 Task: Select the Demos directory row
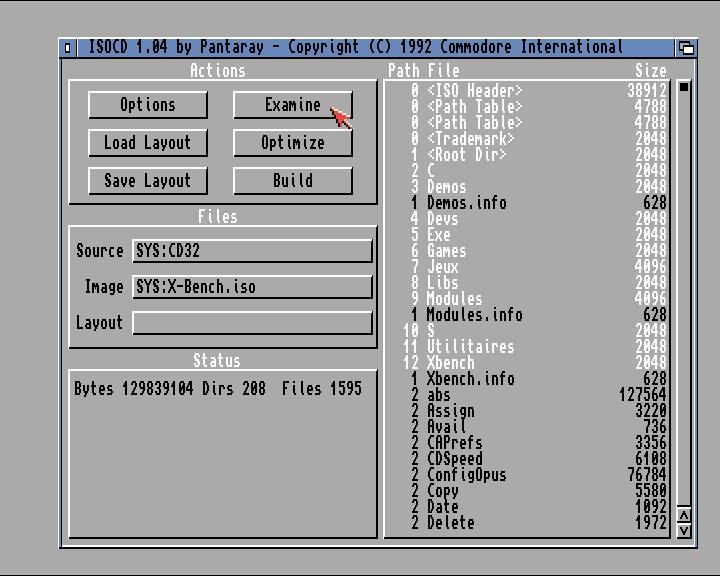527,186
